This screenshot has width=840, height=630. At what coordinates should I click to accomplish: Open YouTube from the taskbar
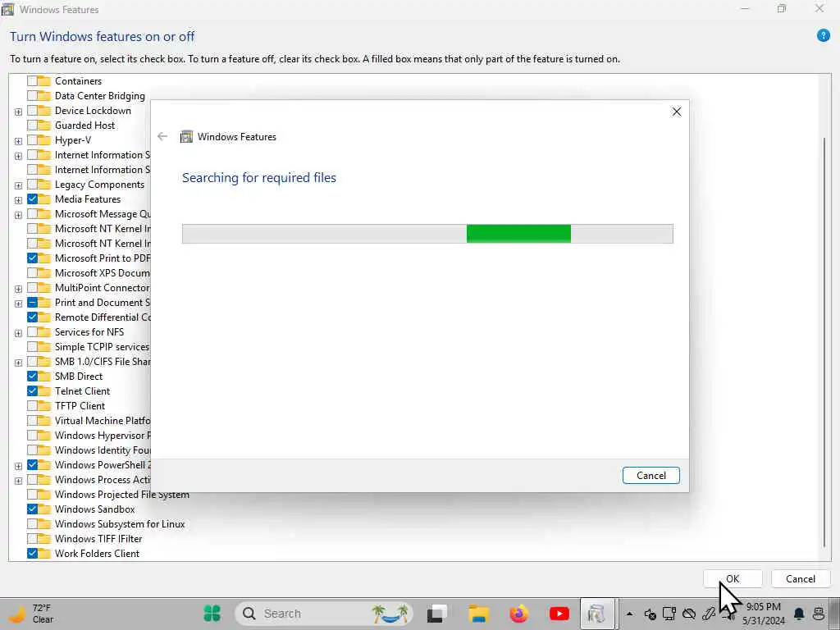559,614
